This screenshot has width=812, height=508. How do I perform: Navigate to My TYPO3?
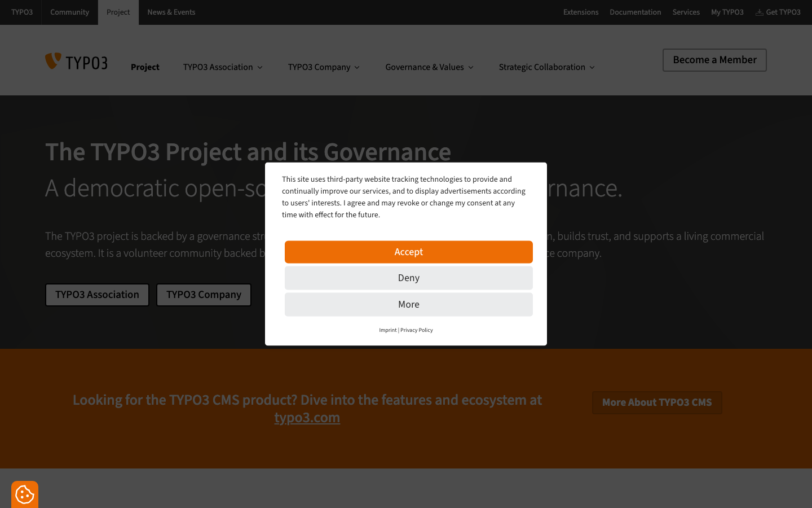tap(727, 12)
